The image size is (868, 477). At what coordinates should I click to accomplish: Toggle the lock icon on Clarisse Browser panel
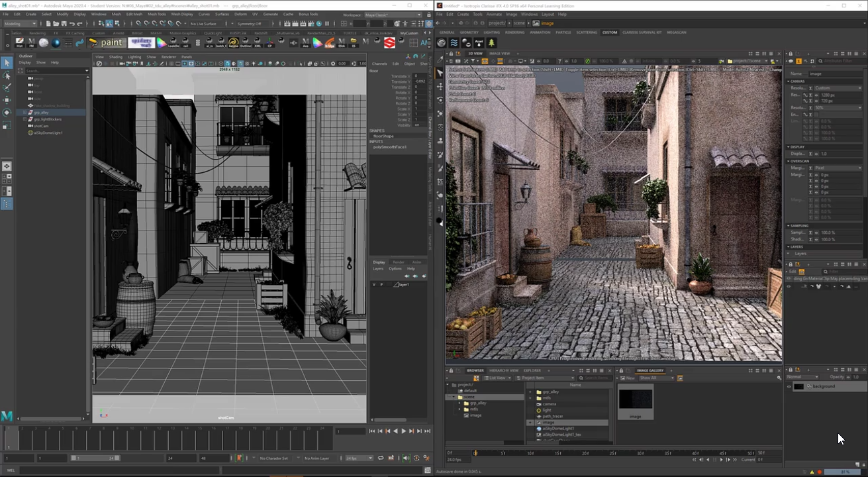451,370
